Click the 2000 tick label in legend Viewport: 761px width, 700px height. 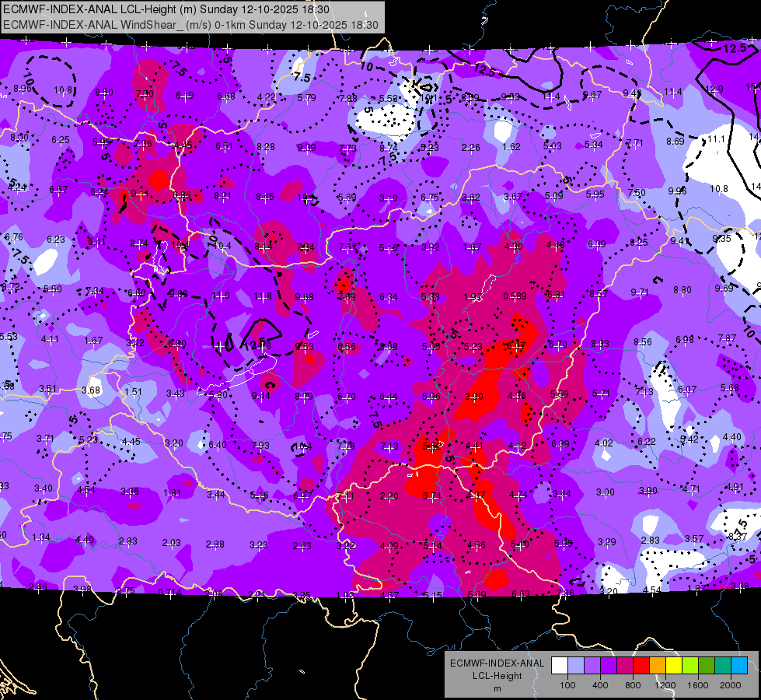731,685
